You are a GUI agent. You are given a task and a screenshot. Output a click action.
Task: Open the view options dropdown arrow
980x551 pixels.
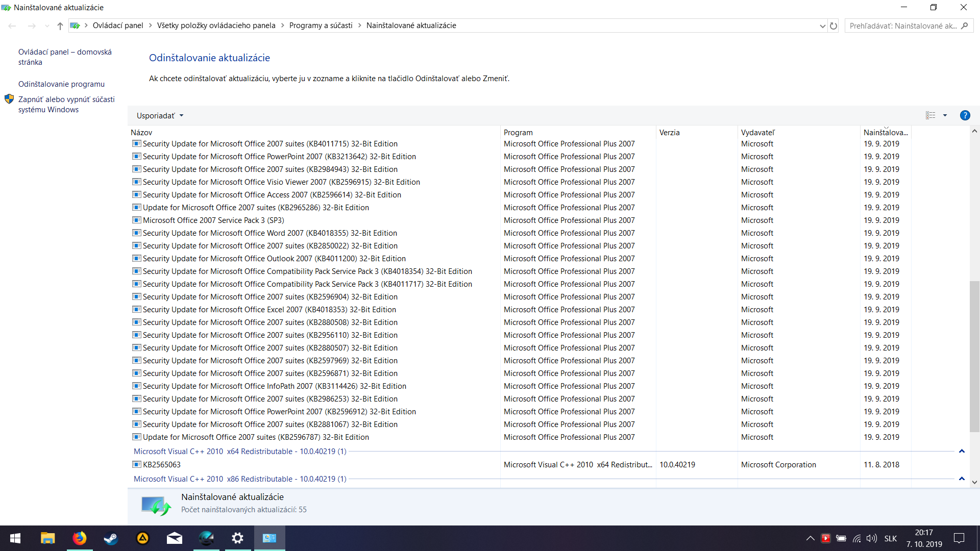click(x=945, y=115)
